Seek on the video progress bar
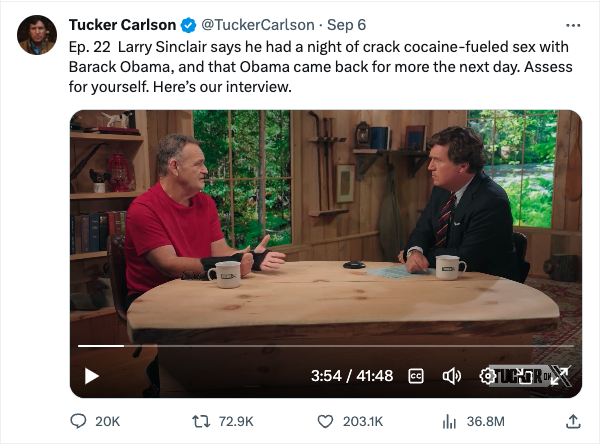This screenshot has height=444, width=601. pyautogui.click(x=325, y=346)
